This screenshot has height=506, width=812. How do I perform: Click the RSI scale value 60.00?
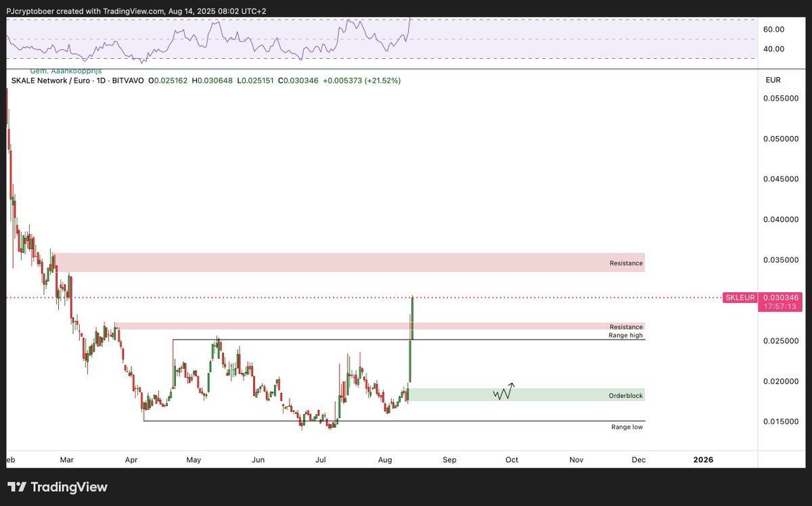coord(774,30)
